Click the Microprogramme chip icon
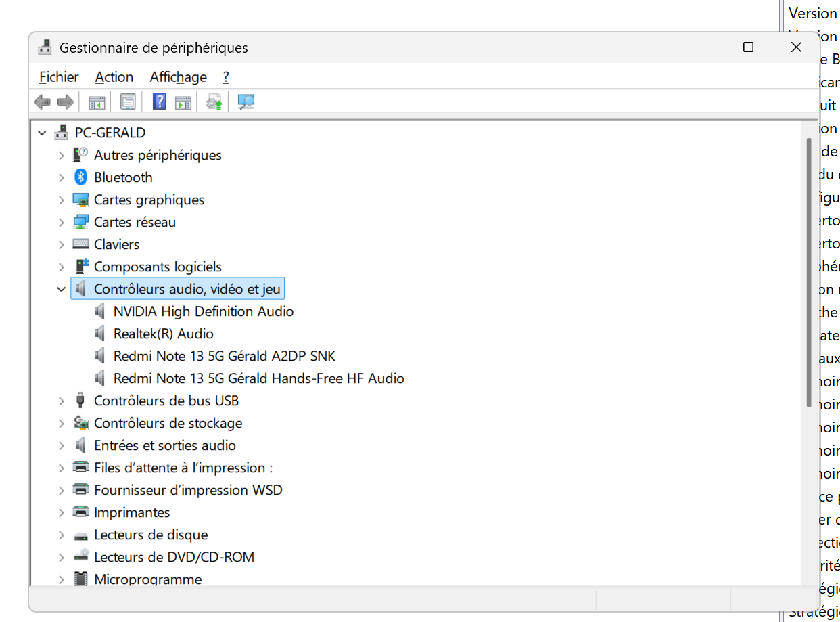Image resolution: width=840 pixels, height=622 pixels. click(81, 579)
